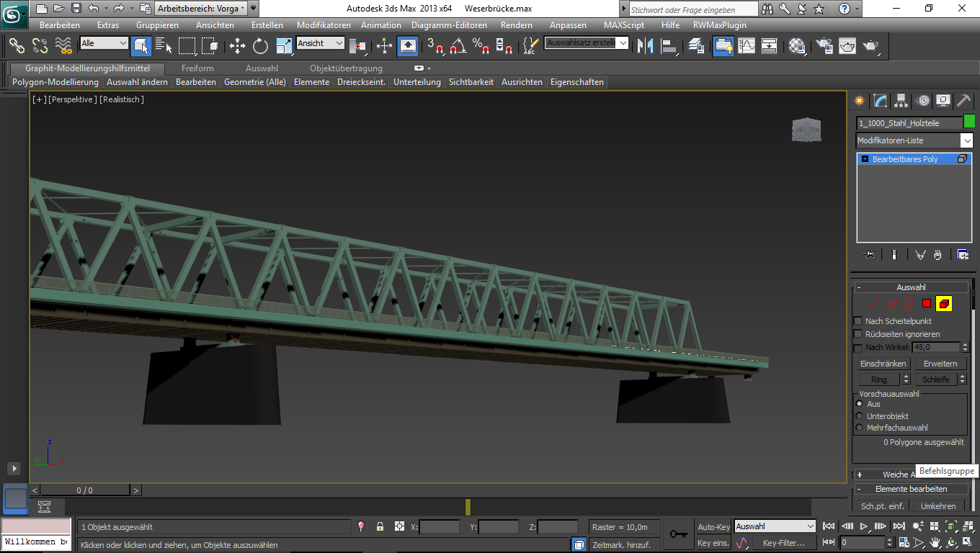980x553 pixels.
Task: Select the 'Unterobjekt' radio button
Action: click(x=859, y=416)
